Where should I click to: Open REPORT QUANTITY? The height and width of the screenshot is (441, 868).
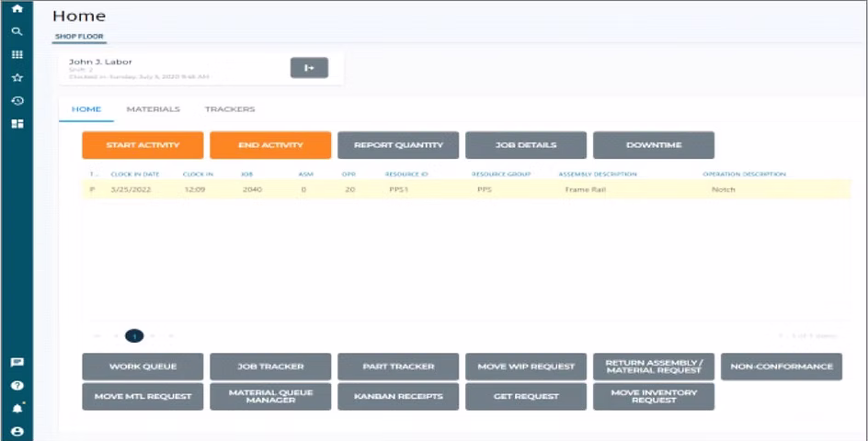coord(398,145)
